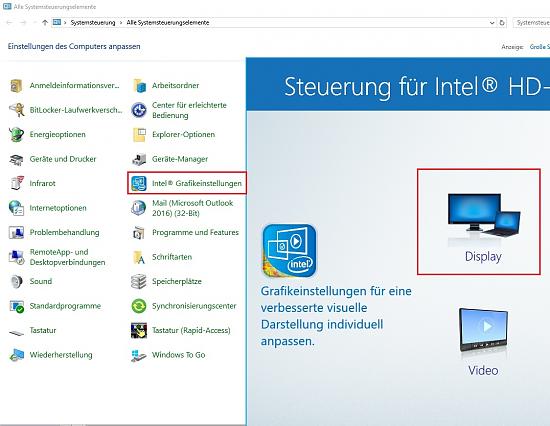Click the Infrarot icon
This screenshot has height=426, width=550.
click(x=16, y=184)
